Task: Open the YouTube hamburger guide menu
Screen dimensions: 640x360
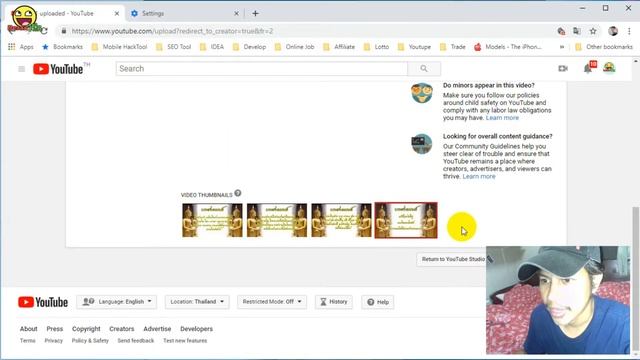Action: click(22, 69)
